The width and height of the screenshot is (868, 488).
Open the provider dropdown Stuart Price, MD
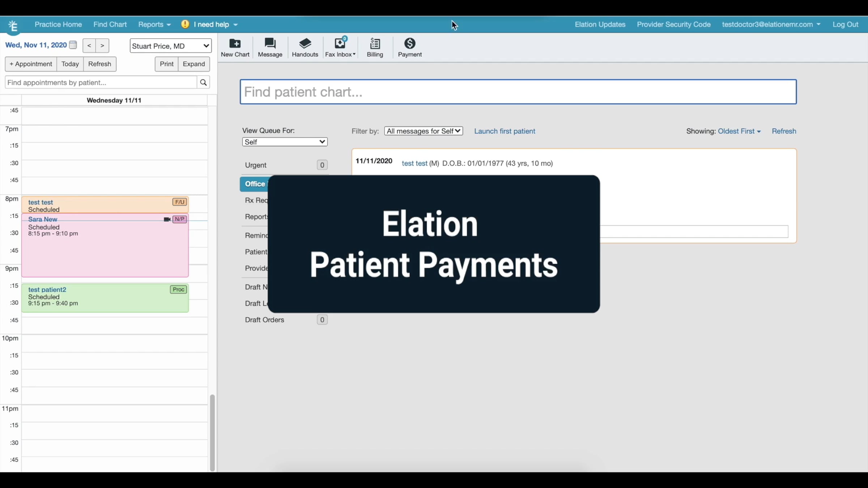click(171, 46)
